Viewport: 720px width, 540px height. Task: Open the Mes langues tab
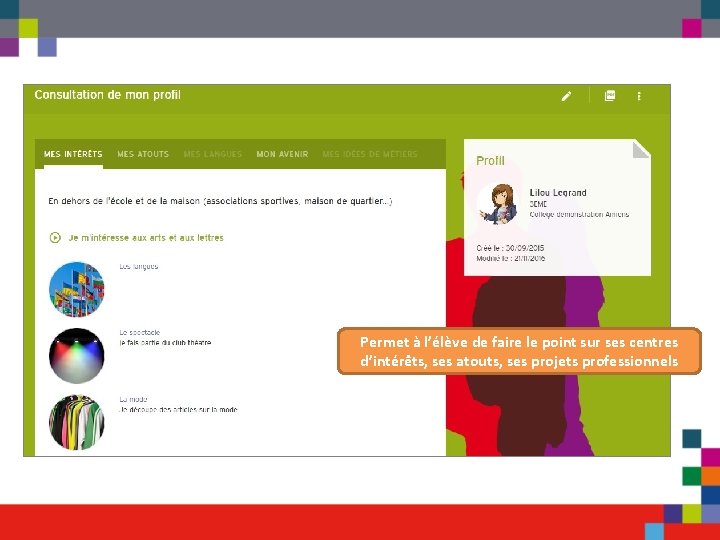213,154
